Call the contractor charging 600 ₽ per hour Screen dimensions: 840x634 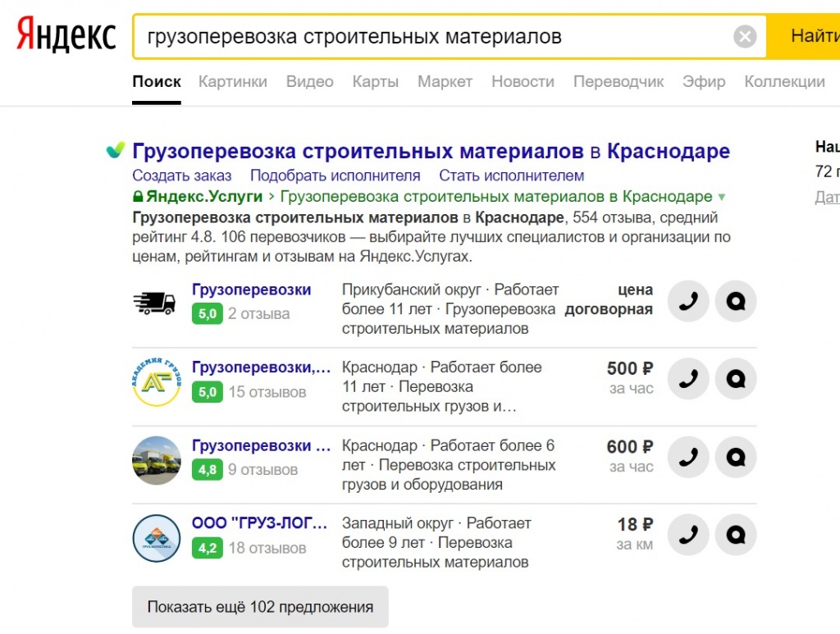click(x=688, y=457)
